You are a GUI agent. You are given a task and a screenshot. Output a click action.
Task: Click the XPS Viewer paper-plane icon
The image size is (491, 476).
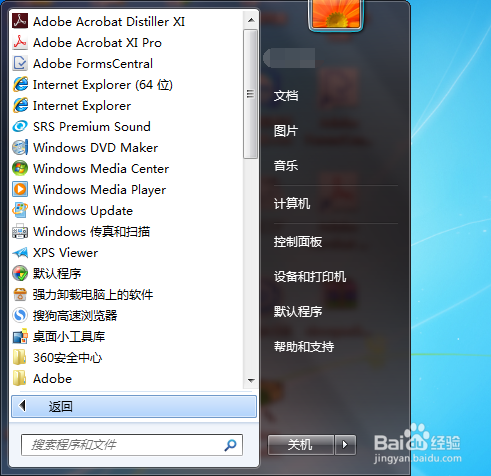tap(20, 252)
